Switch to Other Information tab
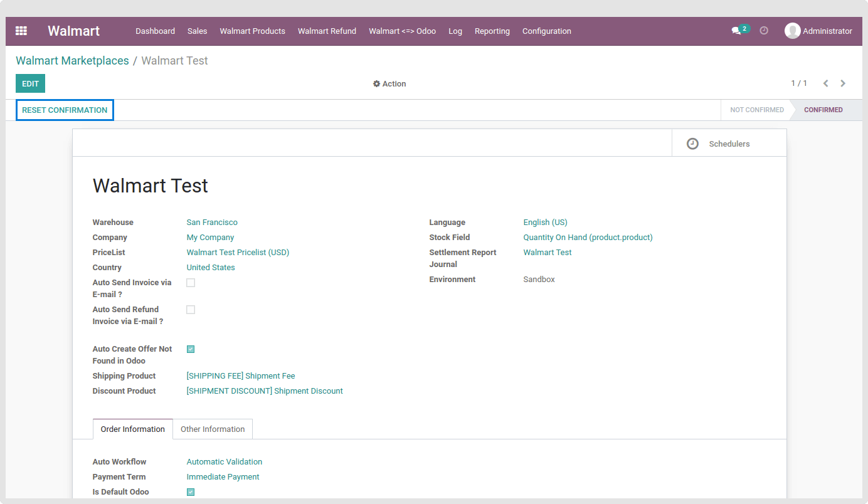This screenshot has height=504, width=868. pos(213,429)
